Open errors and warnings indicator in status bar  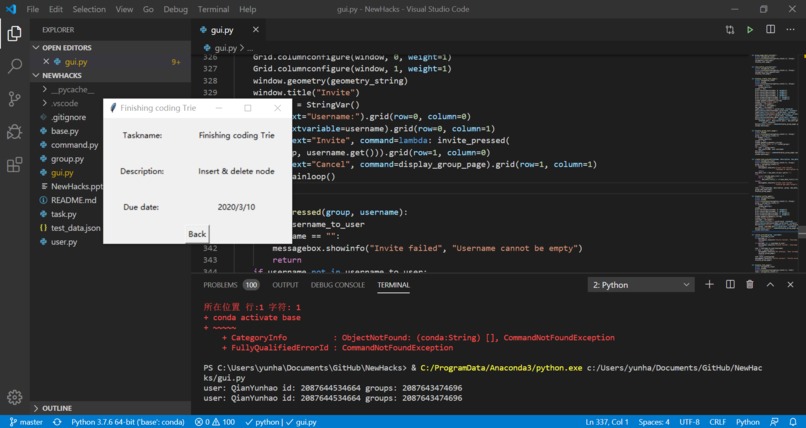[x=215, y=422]
